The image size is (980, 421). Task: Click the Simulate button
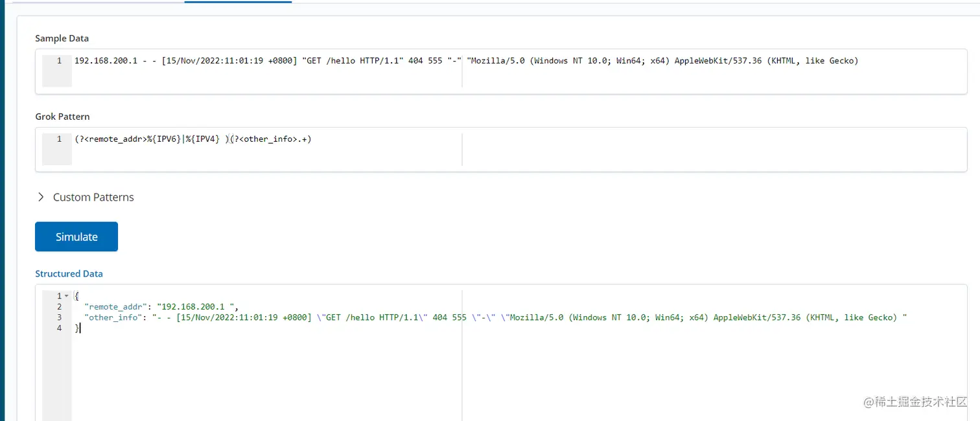(76, 236)
